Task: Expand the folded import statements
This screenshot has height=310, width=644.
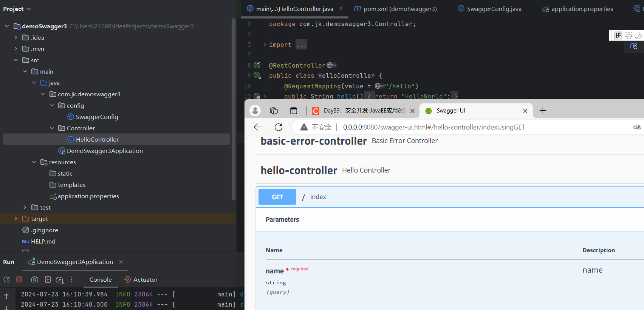Action: tap(265, 45)
